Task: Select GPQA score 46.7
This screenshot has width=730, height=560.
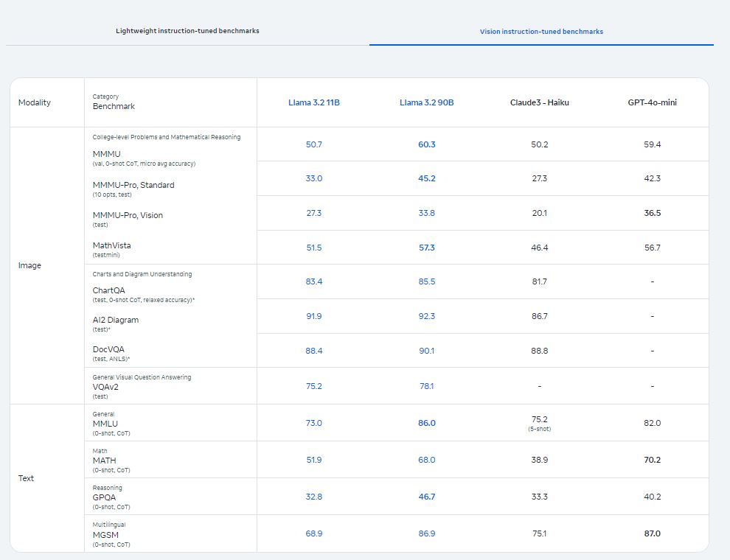Action: 426,497
